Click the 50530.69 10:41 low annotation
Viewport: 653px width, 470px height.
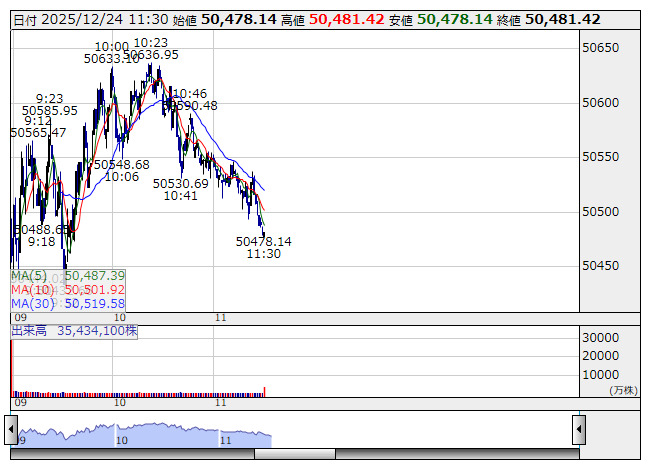click(180, 189)
